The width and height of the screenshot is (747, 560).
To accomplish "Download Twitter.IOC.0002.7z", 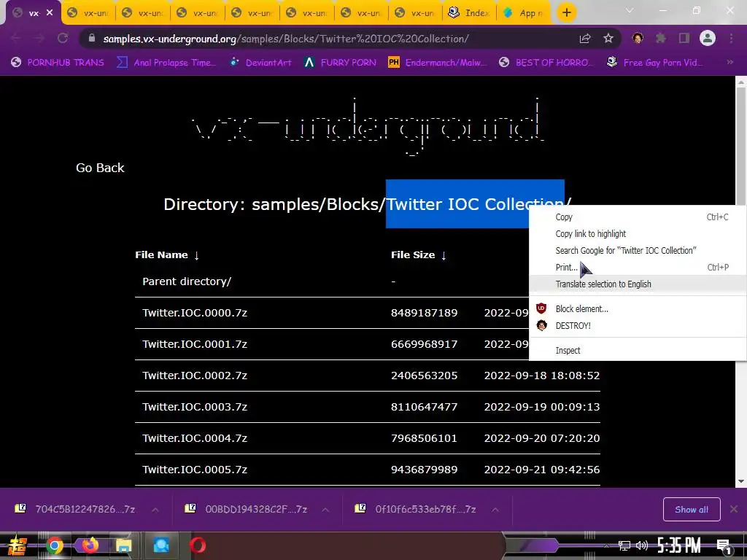I will tap(195, 376).
